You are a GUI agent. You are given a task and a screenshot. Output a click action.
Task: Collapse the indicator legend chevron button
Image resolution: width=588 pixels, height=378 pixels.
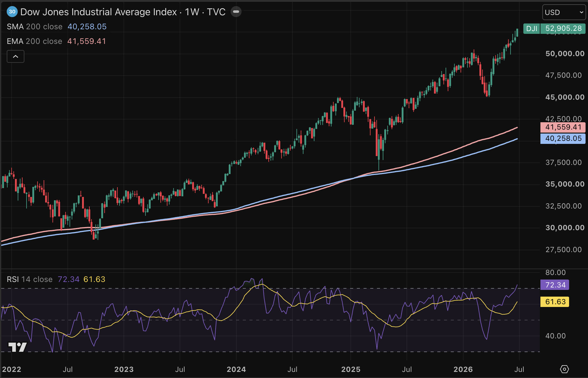[16, 56]
